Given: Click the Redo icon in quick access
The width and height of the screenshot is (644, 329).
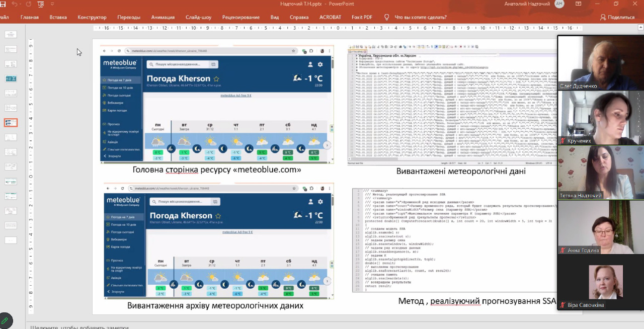Looking at the screenshot, I should (x=29, y=4).
